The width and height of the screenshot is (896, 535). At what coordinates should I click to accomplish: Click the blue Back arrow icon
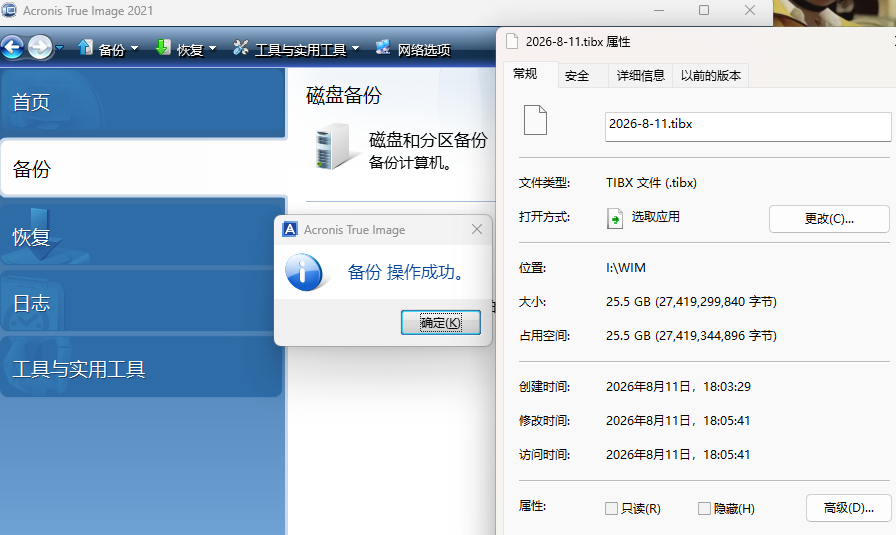tap(13, 48)
